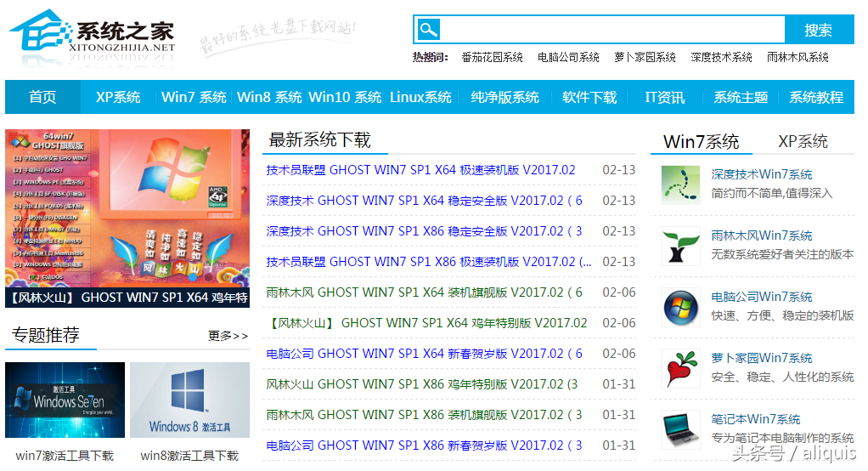Go to 软件下载 in navigation bar
This screenshot has height=471, width=868.
click(589, 97)
